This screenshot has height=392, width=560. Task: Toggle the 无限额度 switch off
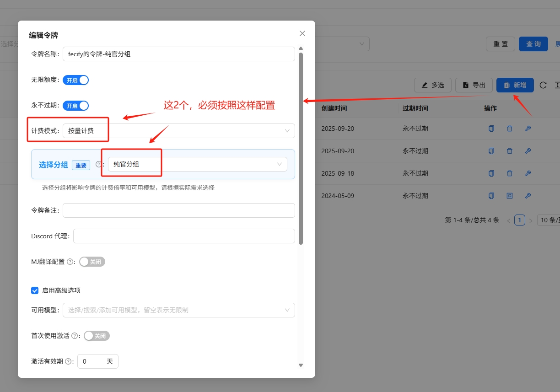tap(75, 80)
